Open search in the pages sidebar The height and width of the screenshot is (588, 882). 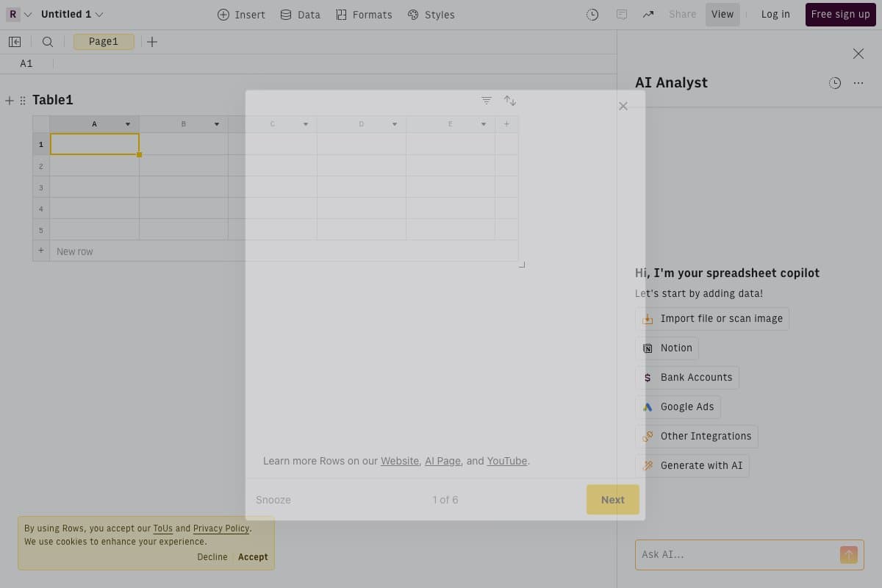[47, 42]
